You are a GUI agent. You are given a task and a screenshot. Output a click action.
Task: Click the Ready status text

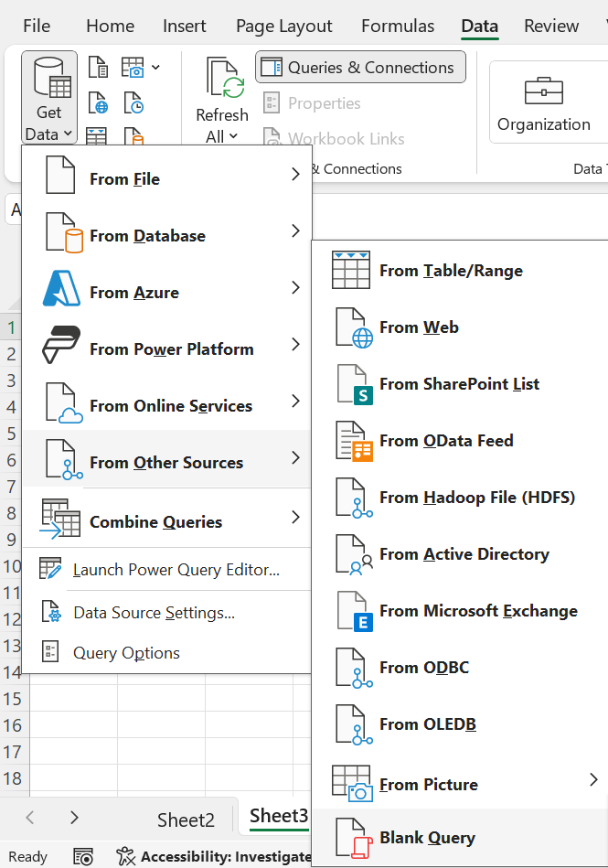(27, 857)
